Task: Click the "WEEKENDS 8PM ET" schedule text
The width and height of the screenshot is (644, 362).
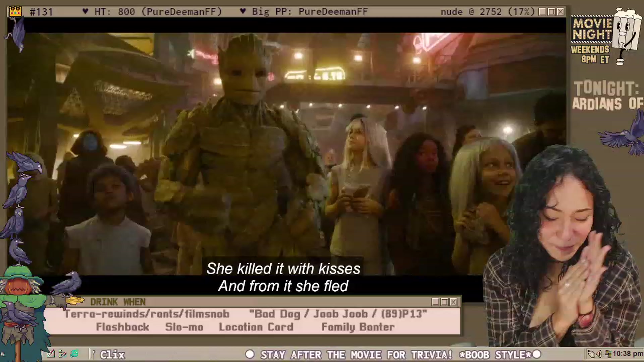Action: pyautogui.click(x=590, y=55)
